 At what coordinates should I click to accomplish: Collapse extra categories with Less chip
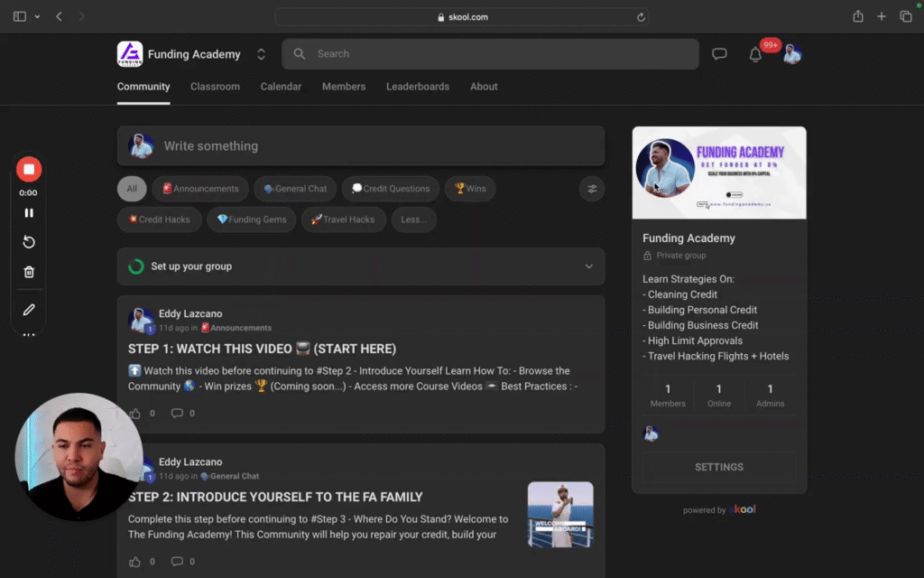coord(413,219)
